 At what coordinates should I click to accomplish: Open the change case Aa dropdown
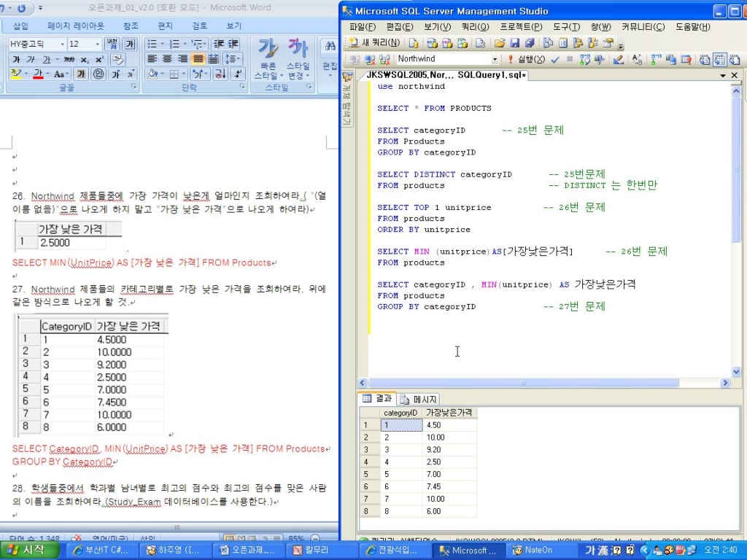coord(61,74)
